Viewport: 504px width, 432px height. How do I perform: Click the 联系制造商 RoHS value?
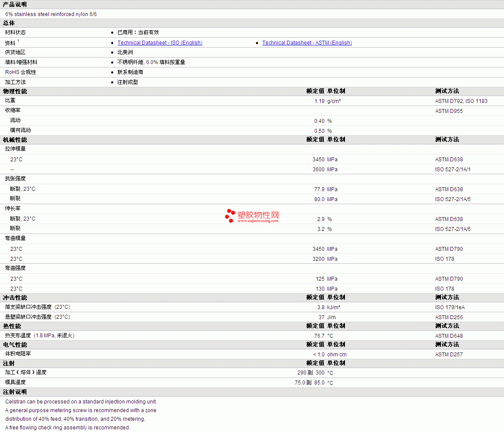130,72
